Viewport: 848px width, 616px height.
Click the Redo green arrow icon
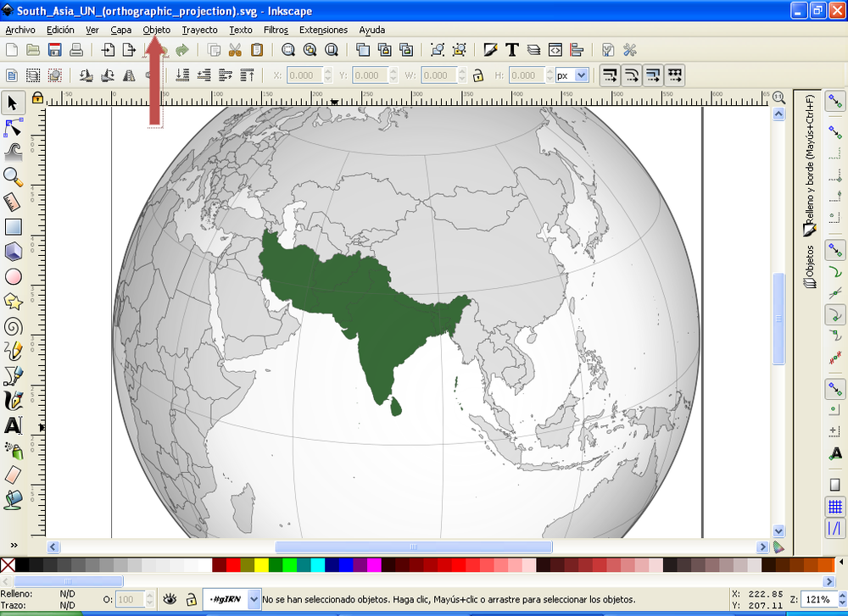click(182, 50)
